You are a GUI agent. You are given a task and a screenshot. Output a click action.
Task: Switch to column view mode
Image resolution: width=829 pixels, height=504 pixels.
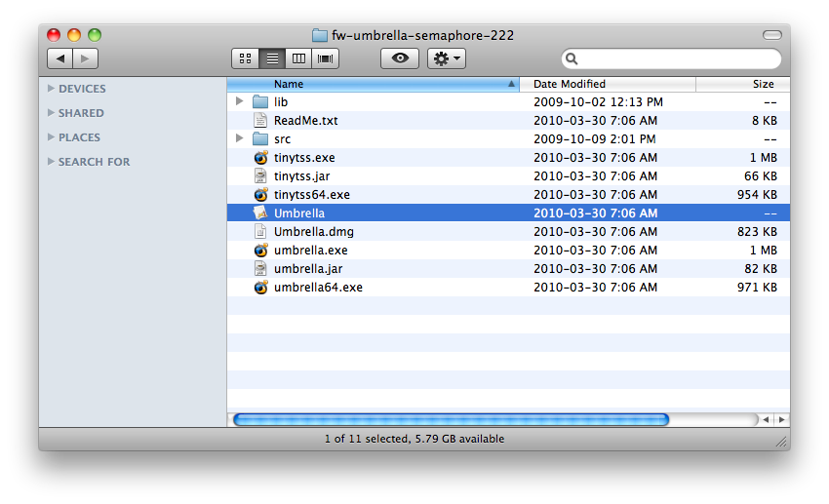pyautogui.click(x=298, y=58)
